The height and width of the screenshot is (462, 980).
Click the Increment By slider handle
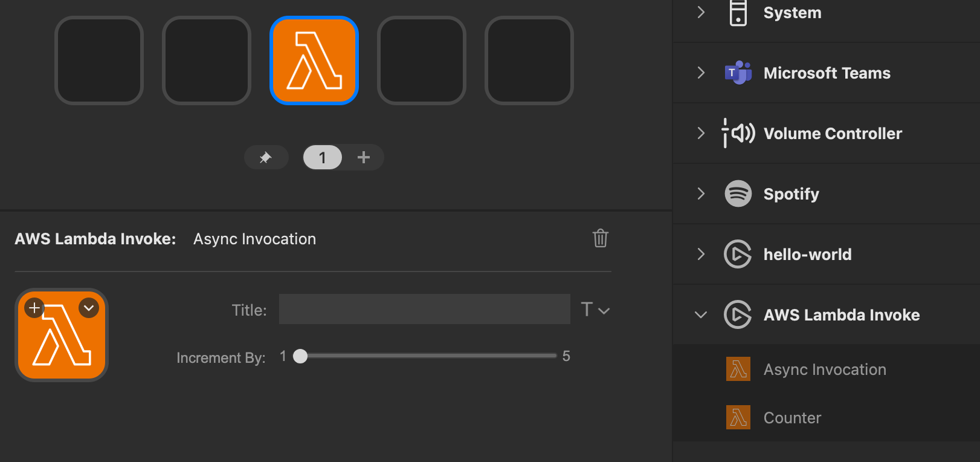click(x=300, y=356)
